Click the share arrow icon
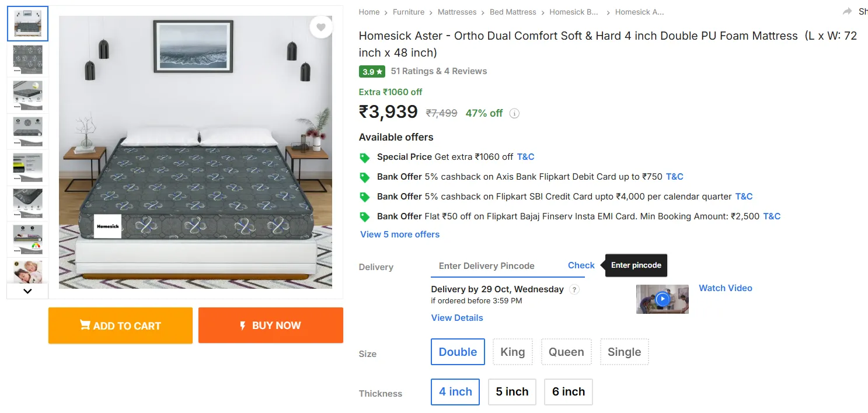The width and height of the screenshot is (868, 413). (x=847, y=12)
